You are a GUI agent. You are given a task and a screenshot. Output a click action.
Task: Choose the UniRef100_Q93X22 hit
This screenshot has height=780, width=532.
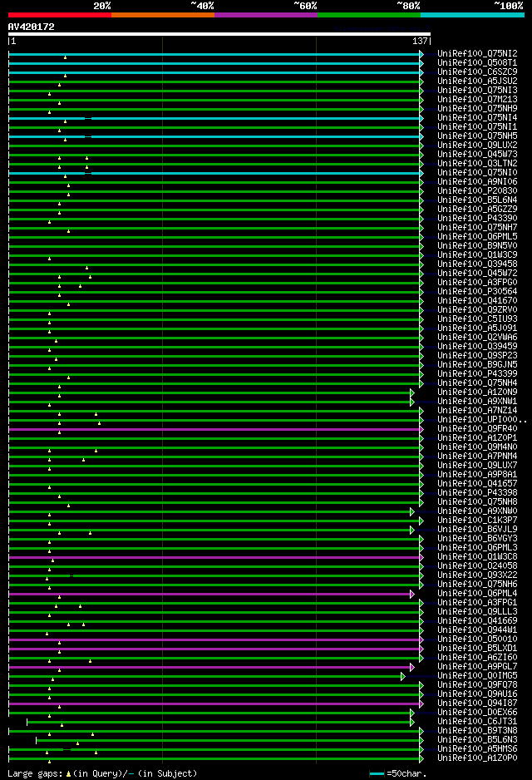(x=477, y=575)
